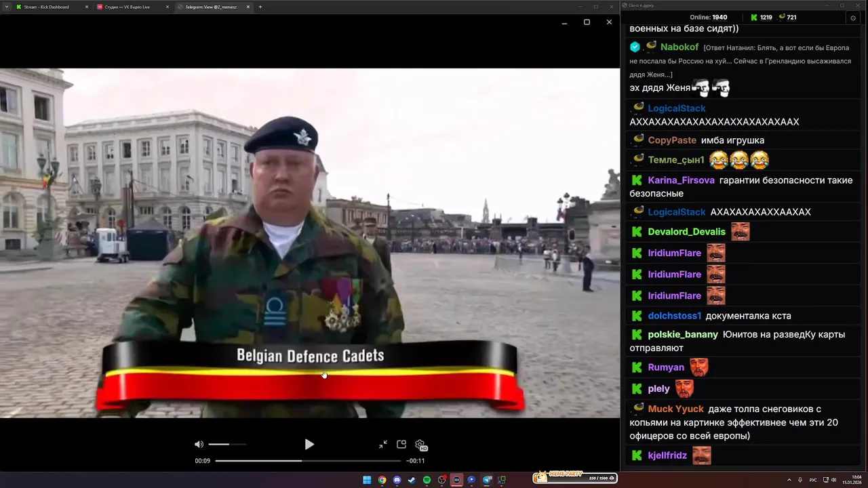Switch the keyboard language РУС indicator
This screenshot has height=488, width=868.
click(813, 480)
